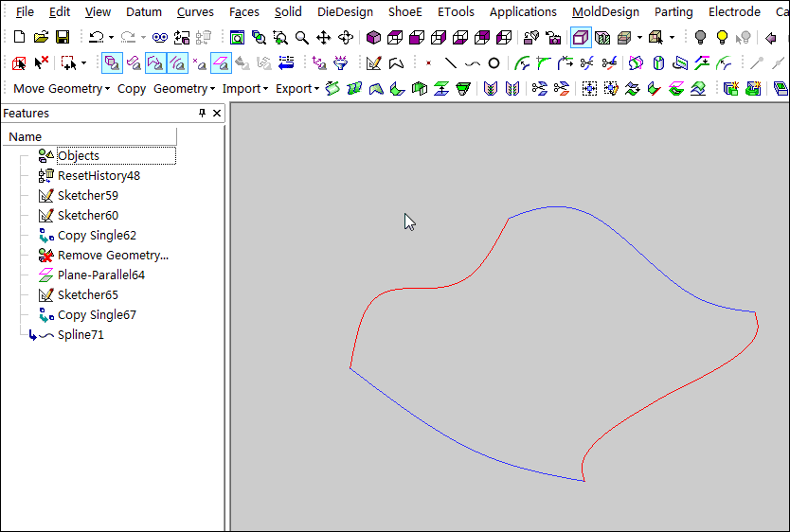Pin the Features panel
The image size is (790, 532).
click(x=202, y=113)
